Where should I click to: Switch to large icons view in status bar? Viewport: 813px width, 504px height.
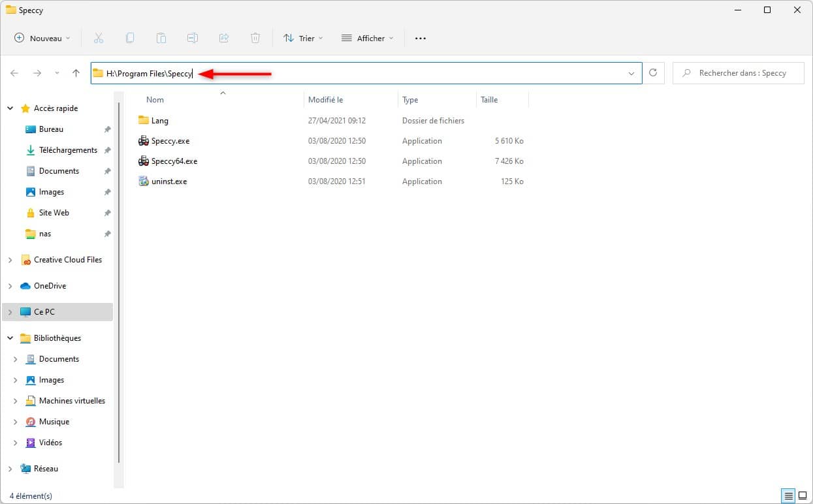tap(803, 496)
